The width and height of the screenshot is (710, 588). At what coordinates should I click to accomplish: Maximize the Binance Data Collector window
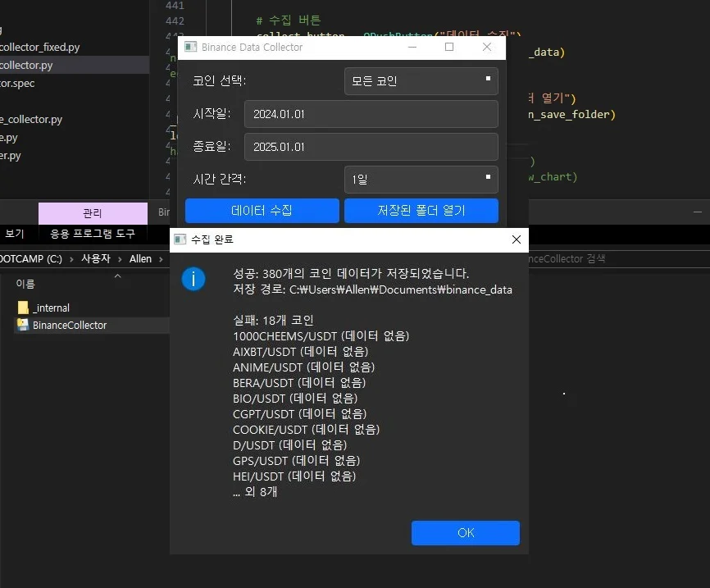pyautogui.click(x=449, y=47)
